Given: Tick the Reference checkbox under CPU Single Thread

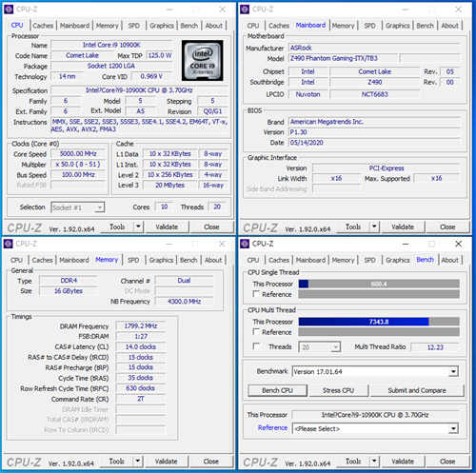Looking at the screenshot, I should [x=256, y=294].
